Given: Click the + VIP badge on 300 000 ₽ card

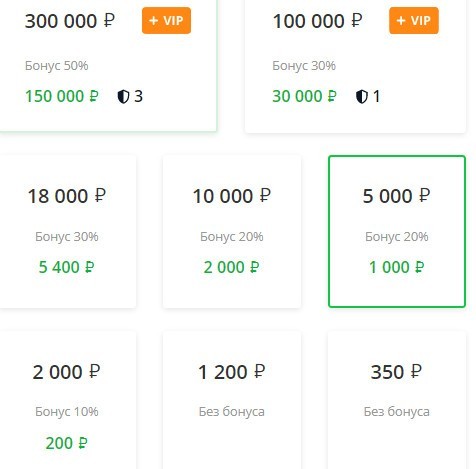Looking at the screenshot, I should coord(166,21).
